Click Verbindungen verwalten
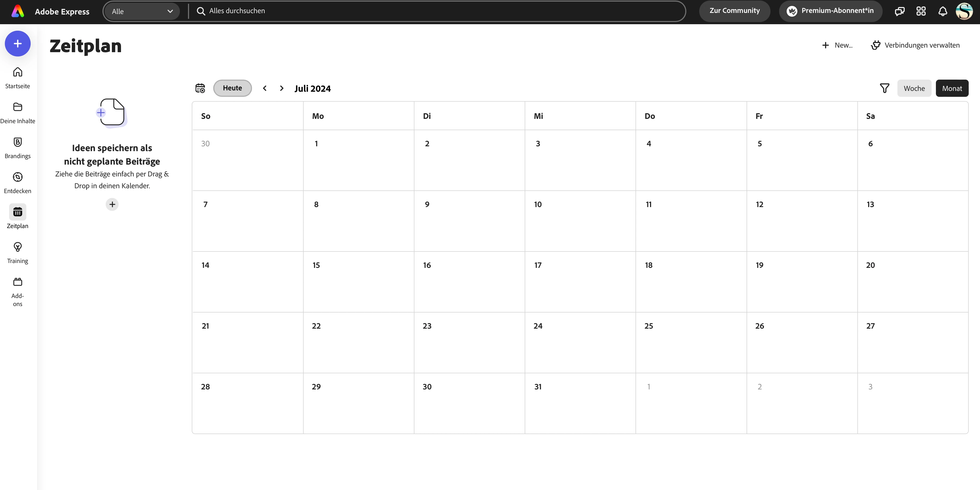This screenshot has width=980, height=490. (915, 45)
